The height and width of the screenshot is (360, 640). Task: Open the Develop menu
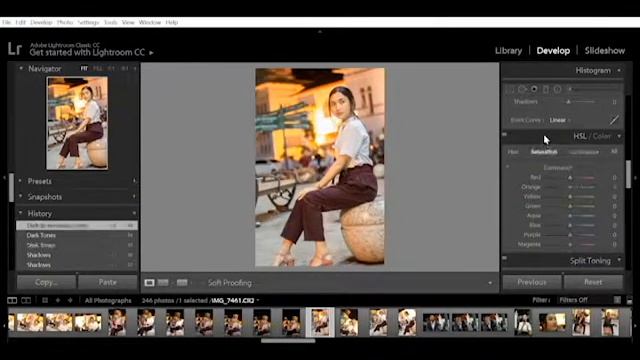pyautogui.click(x=41, y=22)
